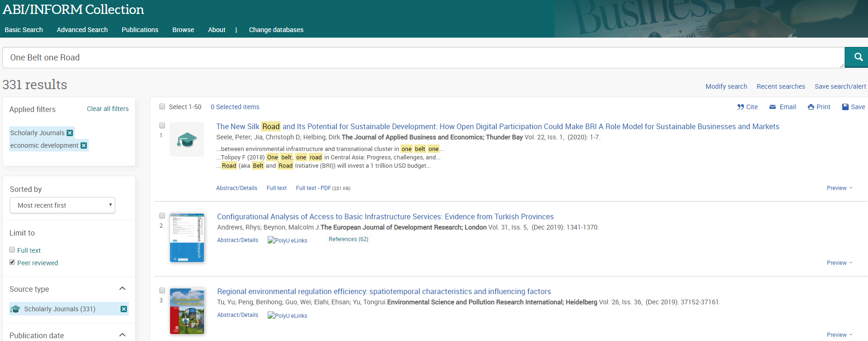Viewport: 868px width, 341px height.
Task: Click the Cite quotation icon
Action: (741, 107)
